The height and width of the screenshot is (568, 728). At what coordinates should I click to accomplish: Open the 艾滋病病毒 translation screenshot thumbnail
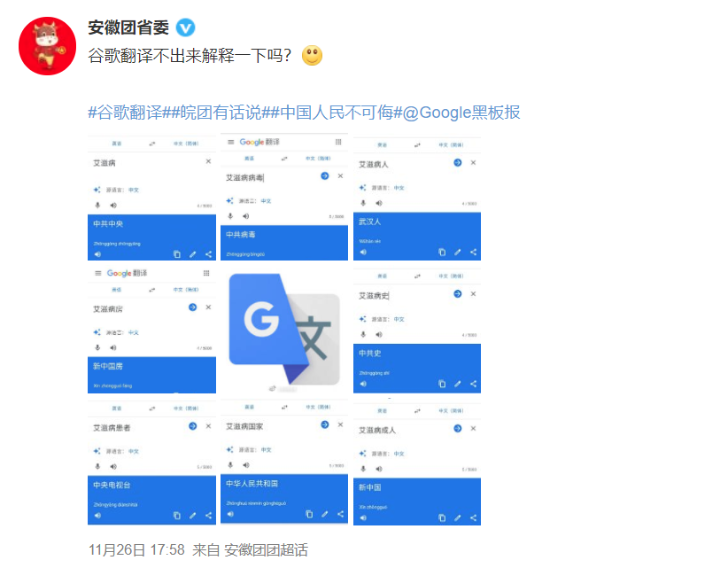(284, 197)
